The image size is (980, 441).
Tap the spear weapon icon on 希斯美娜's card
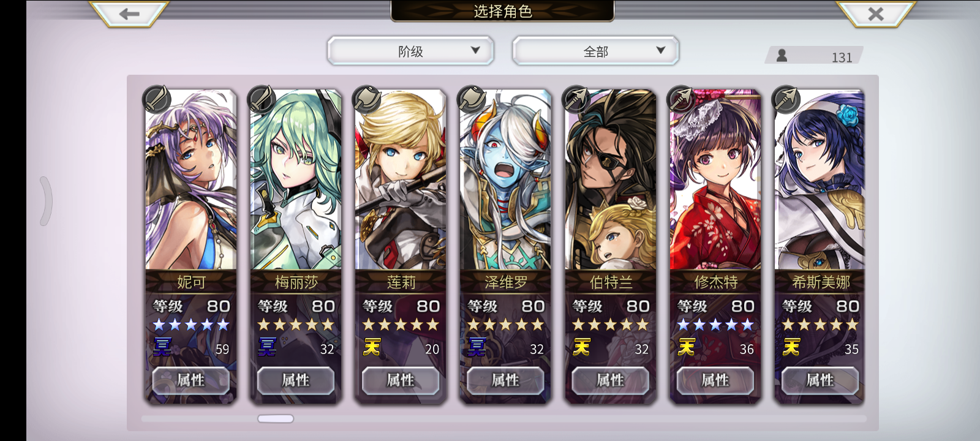(786, 99)
